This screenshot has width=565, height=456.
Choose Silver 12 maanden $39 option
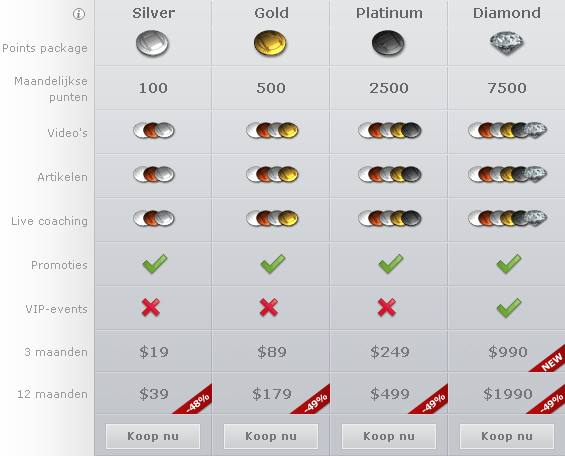point(124,394)
